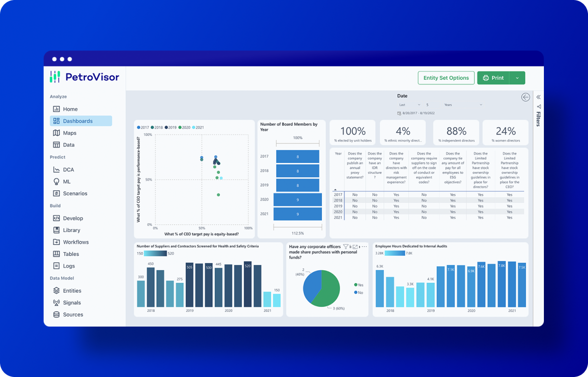Viewport: 588px width, 377px height.
Task: Click the filter icon on pie chart card
Action: coord(345,247)
